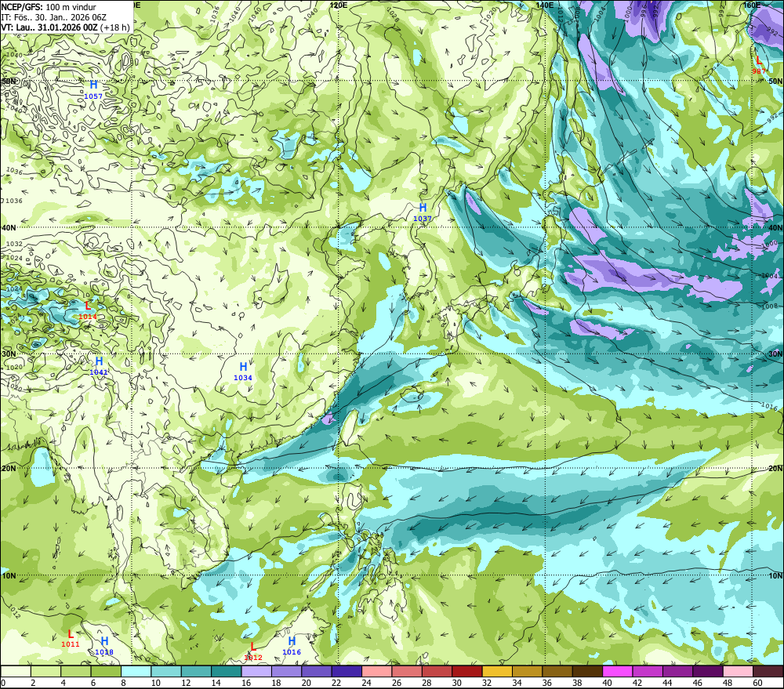The image size is (784, 689).
Task: Pick the golden yellow 32–34 legend swatch
Action: point(497,671)
